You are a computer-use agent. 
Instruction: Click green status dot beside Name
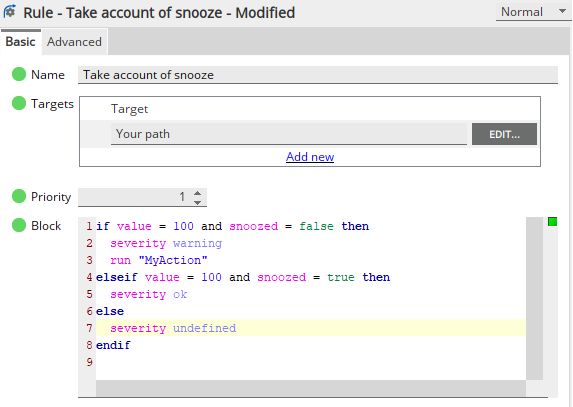[19, 74]
